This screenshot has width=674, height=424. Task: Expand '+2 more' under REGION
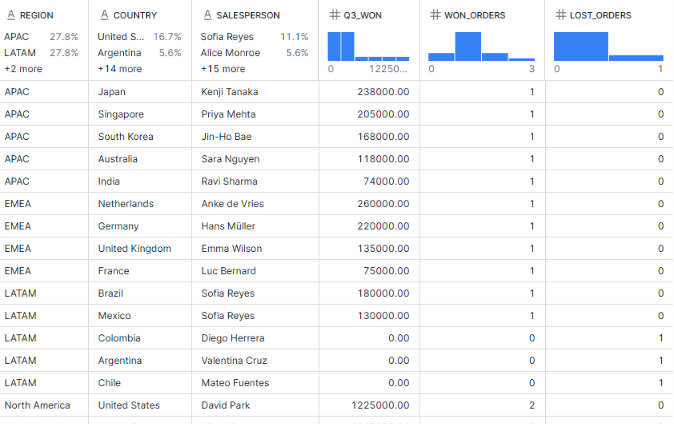[23, 69]
